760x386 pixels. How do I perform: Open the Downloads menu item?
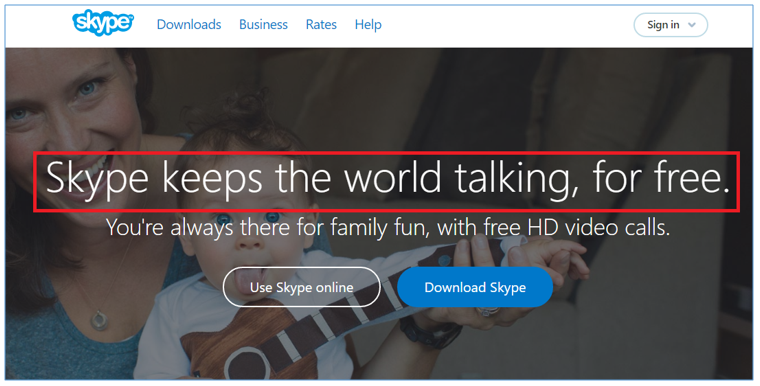(189, 25)
